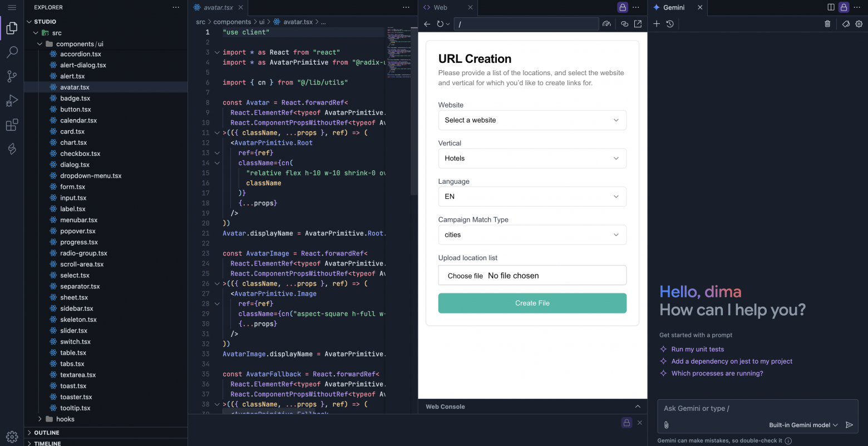This screenshot has height=446, width=868.
Task: Click 'Run my unit tests' prompt suggestion
Action: 697,349
